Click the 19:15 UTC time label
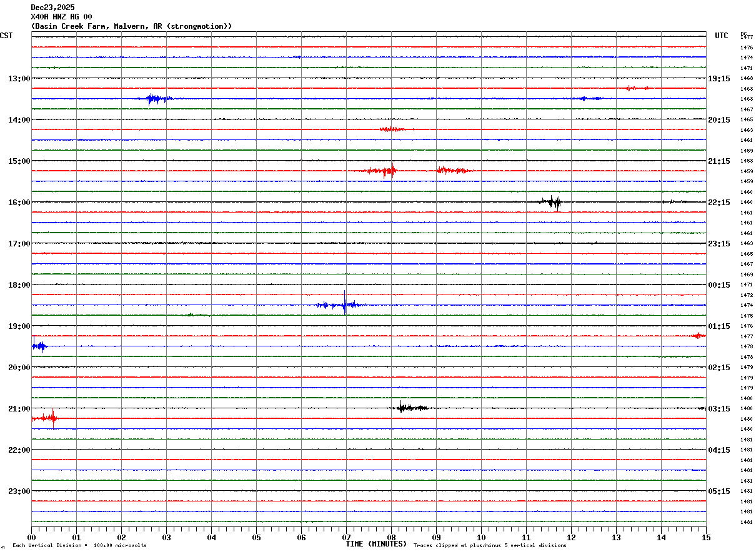The width and height of the screenshot is (756, 554). [x=719, y=79]
